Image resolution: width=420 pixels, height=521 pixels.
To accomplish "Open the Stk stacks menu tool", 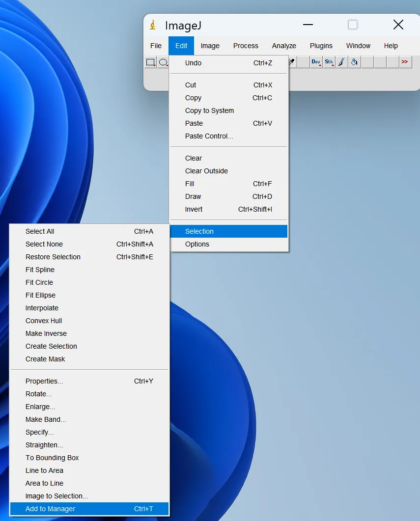I will click(x=329, y=62).
